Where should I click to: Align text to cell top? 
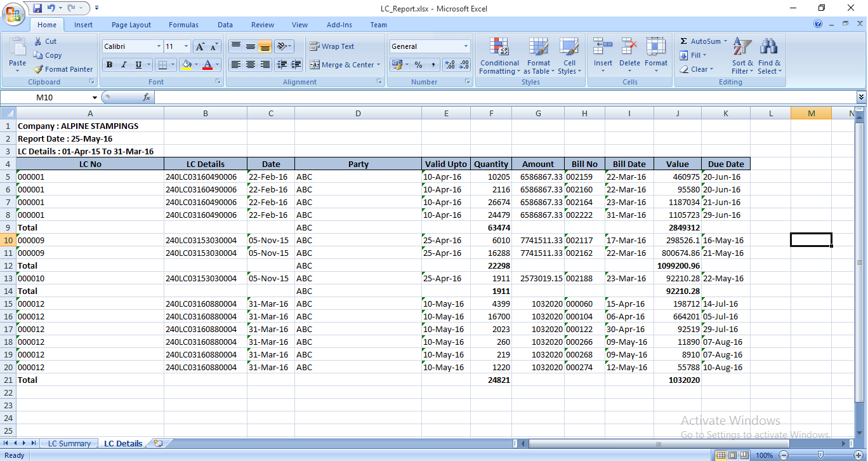(235, 46)
